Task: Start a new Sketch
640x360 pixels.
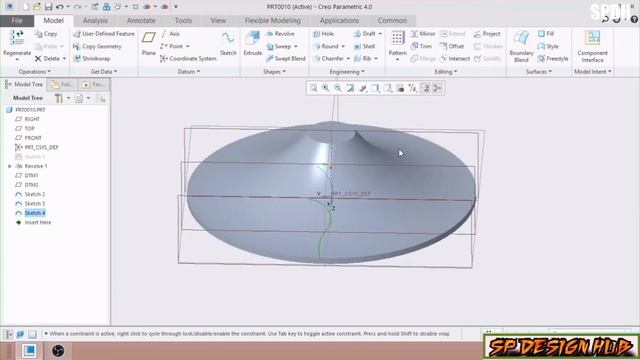Action: pyautogui.click(x=228, y=43)
